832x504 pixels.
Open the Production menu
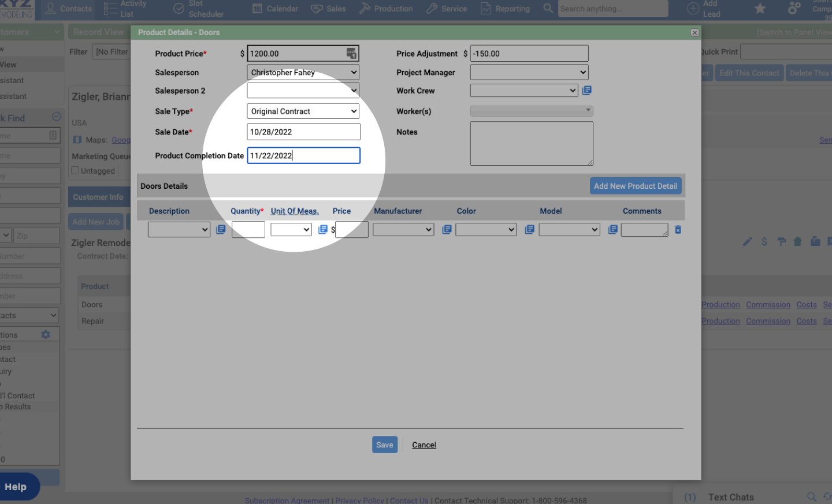[386, 9]
